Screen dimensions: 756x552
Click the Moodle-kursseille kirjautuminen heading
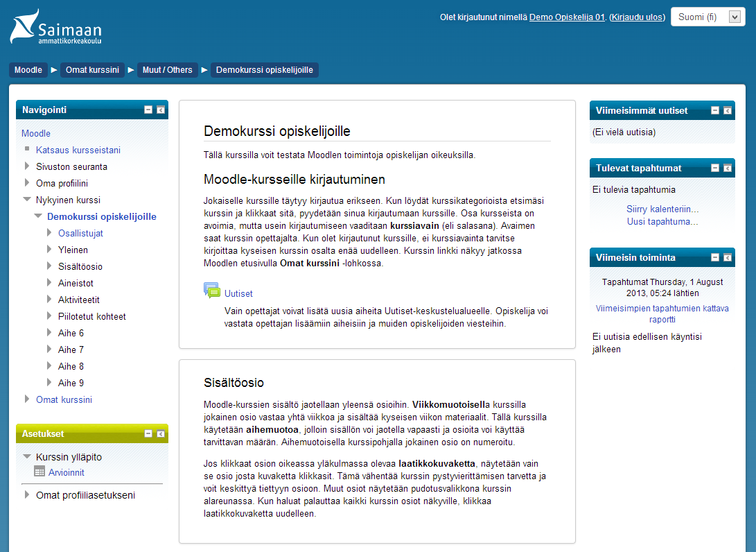294,180
